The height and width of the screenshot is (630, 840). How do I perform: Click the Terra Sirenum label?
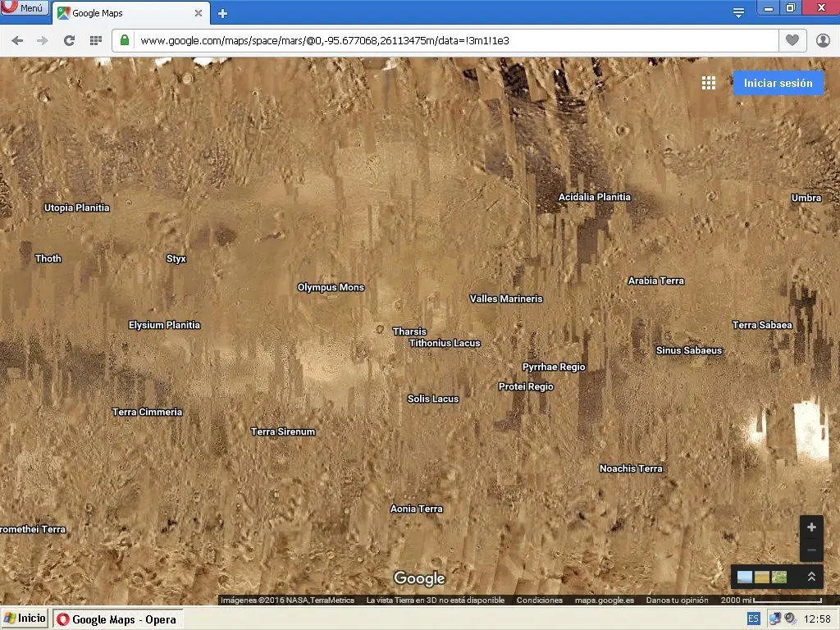point(283,431)
